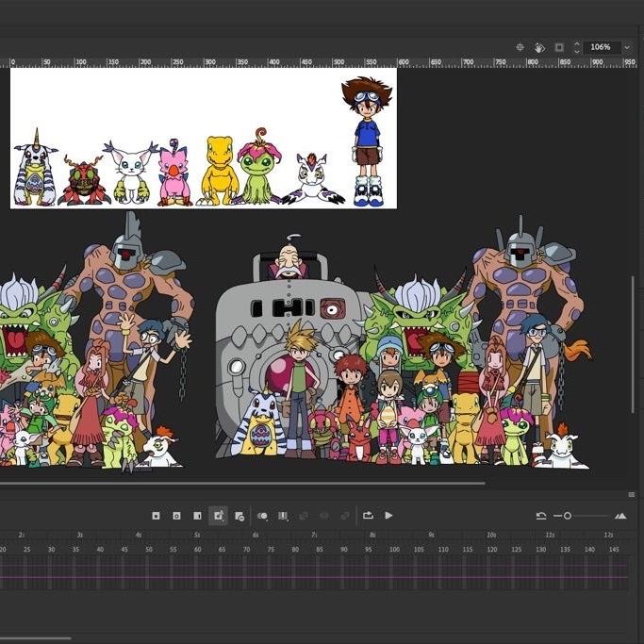Select the Rotation tool hand icon
This screenshot has width=644, height=644.
point(539,48)
